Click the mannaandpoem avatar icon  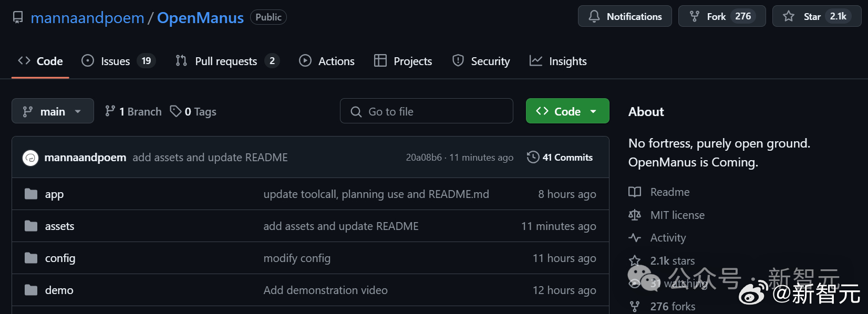[30, 158]
